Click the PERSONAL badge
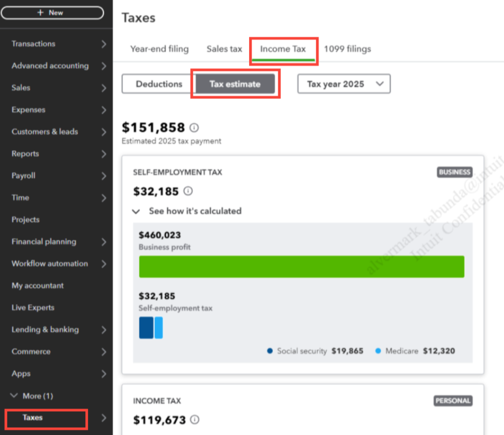Image resolution: width=504 pixels, height=435 pixels. [453, 401]
